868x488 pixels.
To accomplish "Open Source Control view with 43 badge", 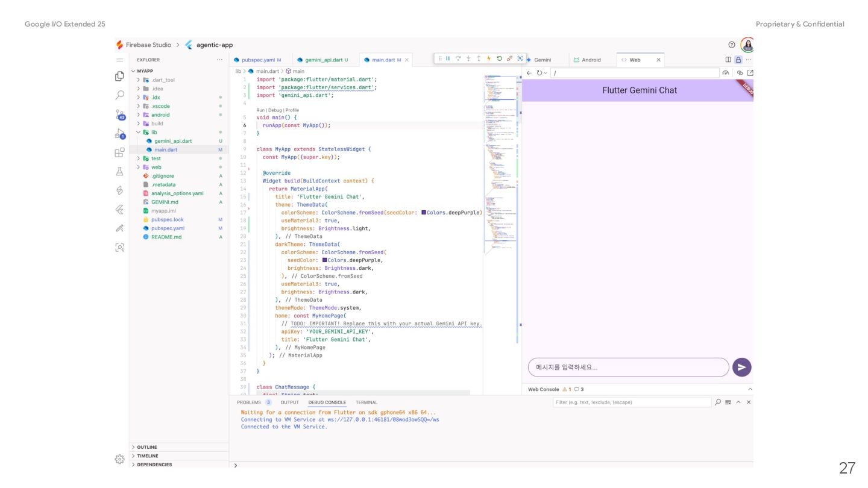I will tap(120, 114).
